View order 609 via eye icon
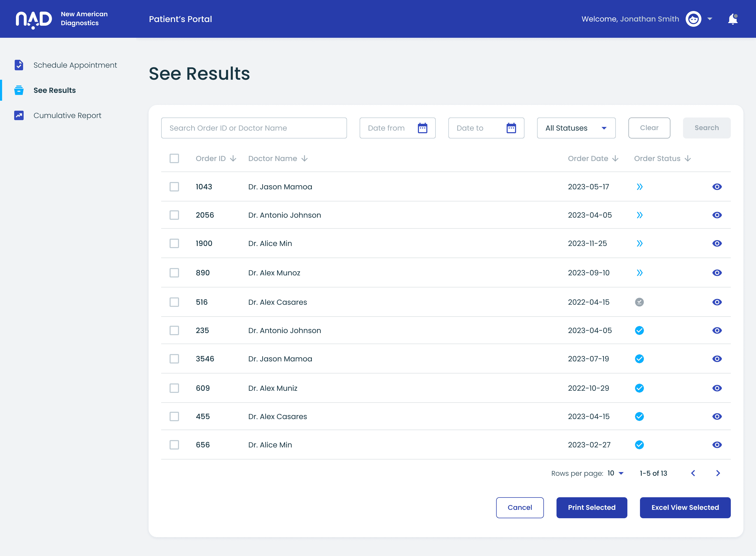Image resolution: width=756 pixels, height=556 pixels. pos(717,388)
